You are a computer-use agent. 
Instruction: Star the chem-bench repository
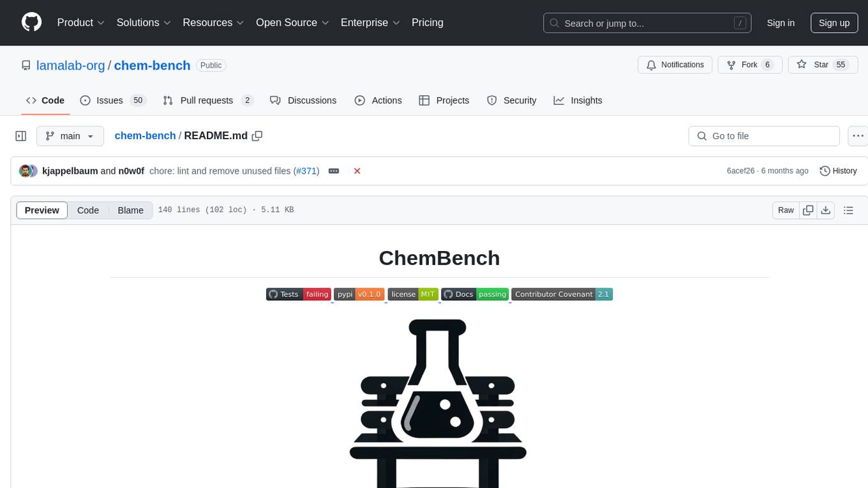(x=823, y=65)
